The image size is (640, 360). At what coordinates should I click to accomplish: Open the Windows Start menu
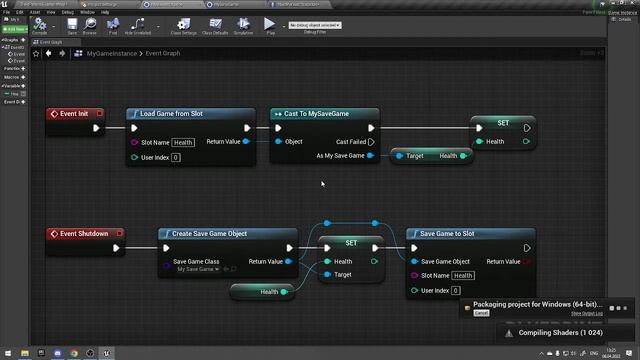point(8,353)
